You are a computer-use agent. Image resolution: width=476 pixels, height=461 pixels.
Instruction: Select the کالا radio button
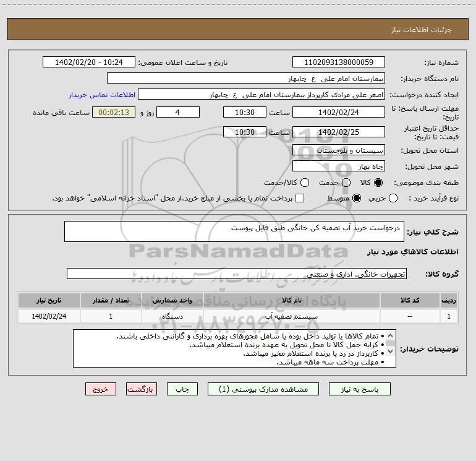(x=378, y=183)
